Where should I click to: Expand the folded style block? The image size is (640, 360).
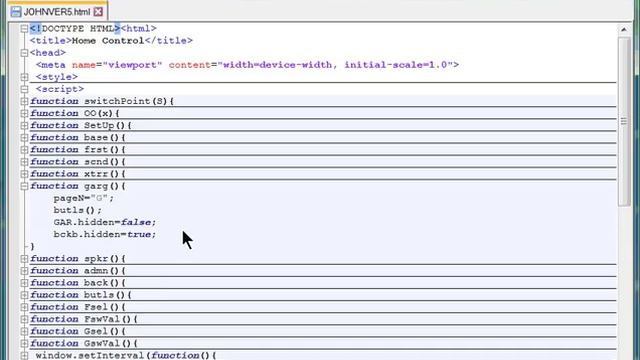[24, 77]
